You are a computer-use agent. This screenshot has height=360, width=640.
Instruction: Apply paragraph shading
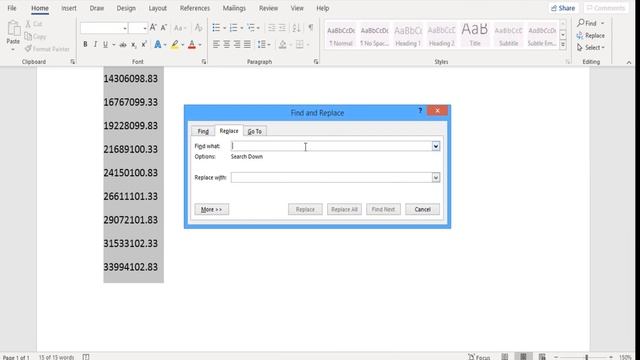click(x=282, y=44)
